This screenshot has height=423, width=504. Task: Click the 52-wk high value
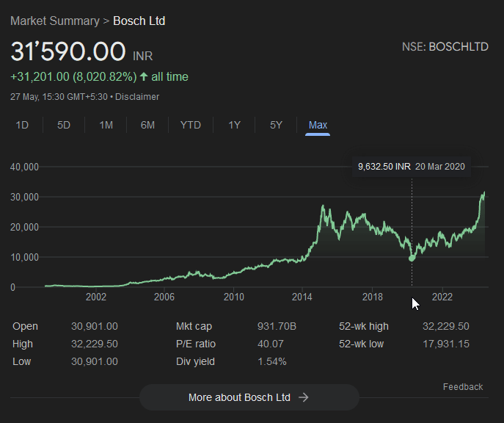[445, 326]
